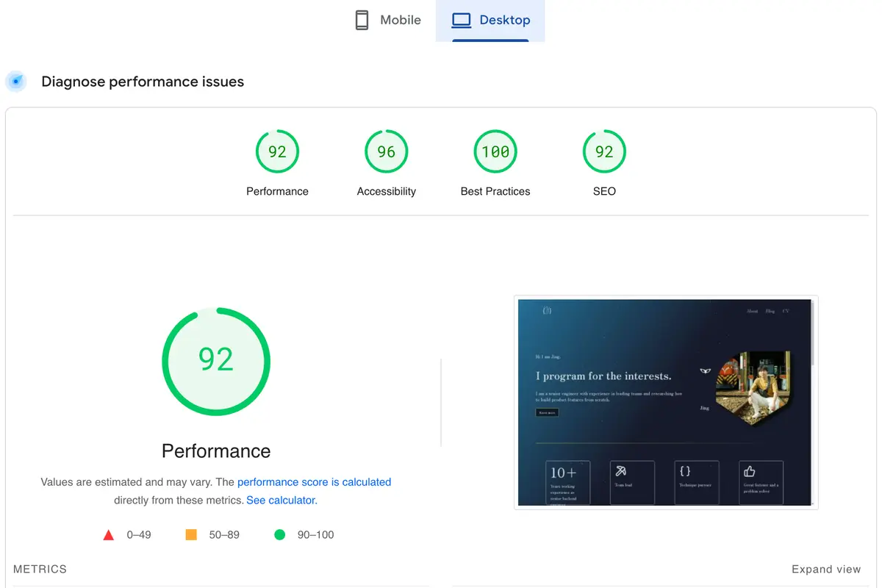Click the large 92 performance gauge
The height and width of the screenshot is (588, 882).
(216, 362)
